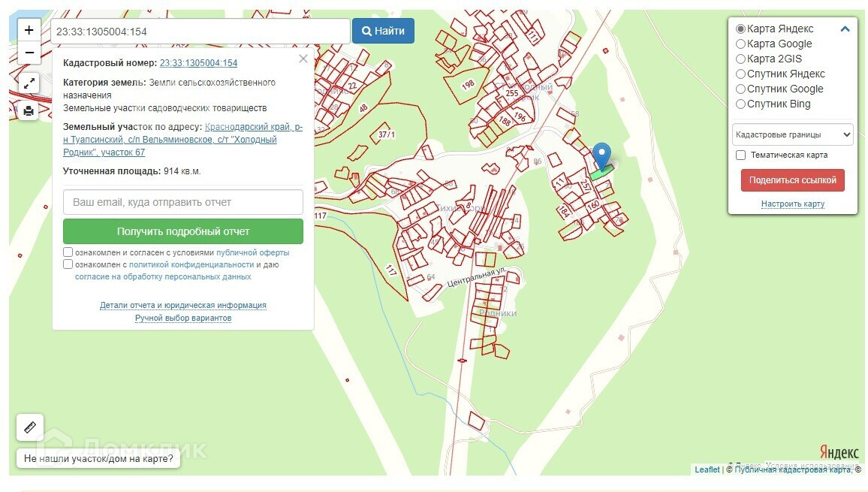Image resolution: width=868 pixels, height=492 pixels.
Task: Open Ручной выбор вариантов link
Action: point(183,318)
